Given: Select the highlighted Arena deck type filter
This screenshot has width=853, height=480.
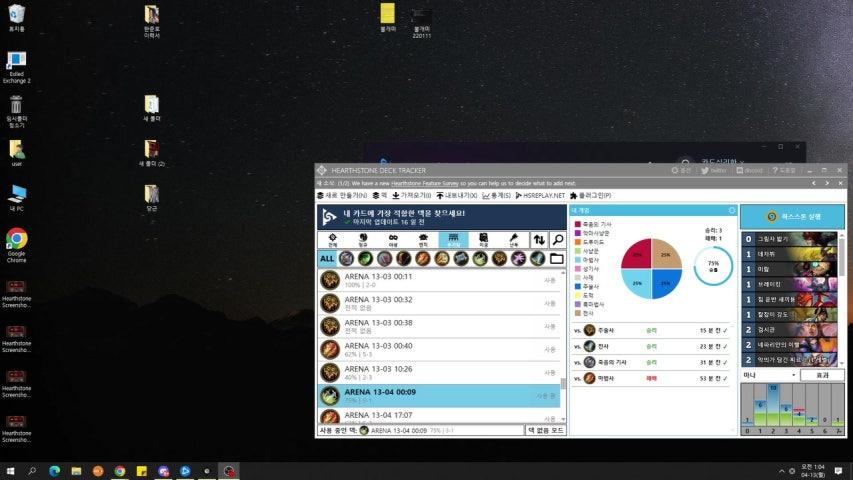Looking at the screenshot, I should pyautogui.click(x=453, y=240).
